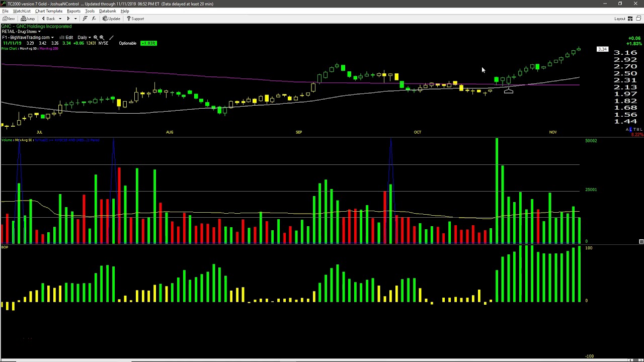Click the AUG month axis label

[x=170, y=132]
